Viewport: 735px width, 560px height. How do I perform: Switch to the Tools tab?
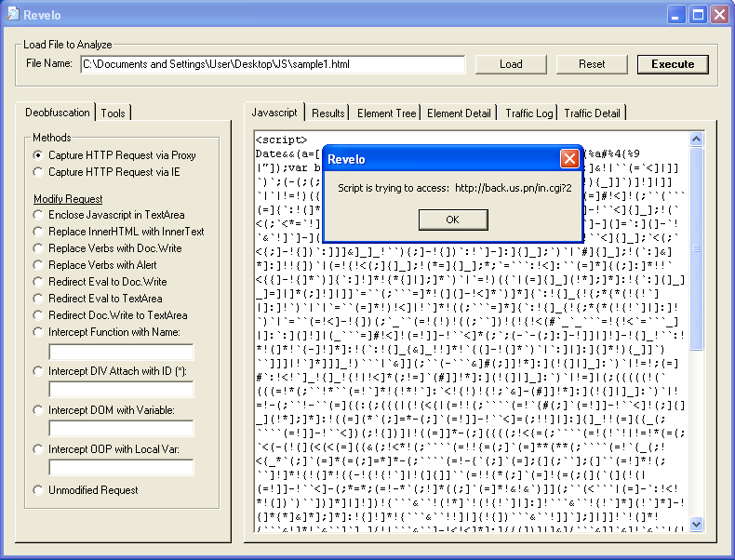point(114,113)
